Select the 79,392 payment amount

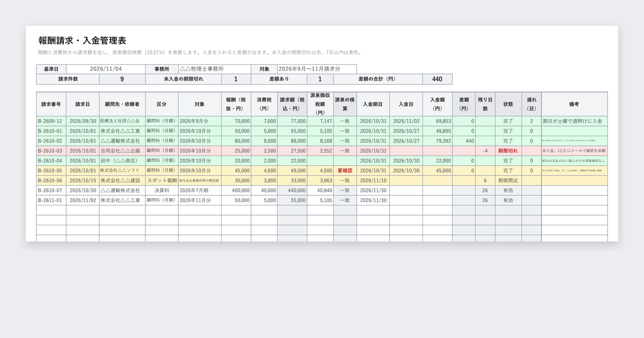pyautogui.click(x=437, y=141)
